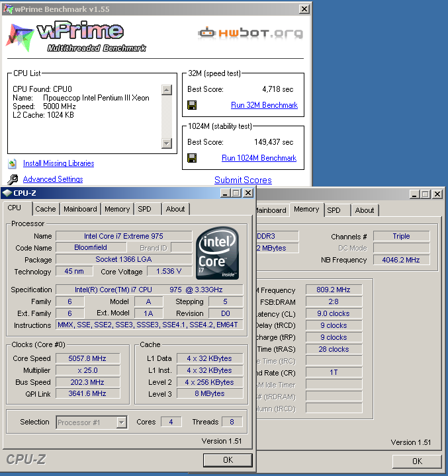Screen dimensions: 448x476
Task: Click the Name field Intel Core i7 Extreme 975
Action: coord(124,236)
